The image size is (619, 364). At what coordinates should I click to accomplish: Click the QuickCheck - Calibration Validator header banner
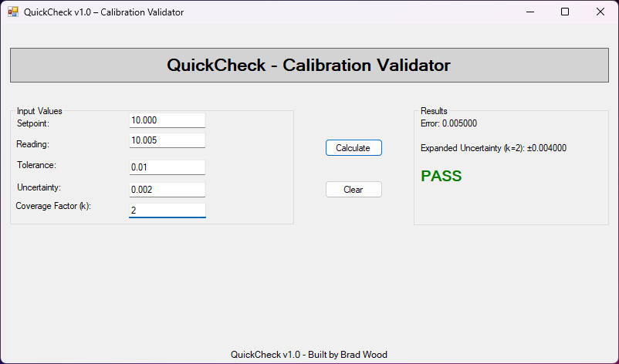pyautogui.click(x=309, y=66)
